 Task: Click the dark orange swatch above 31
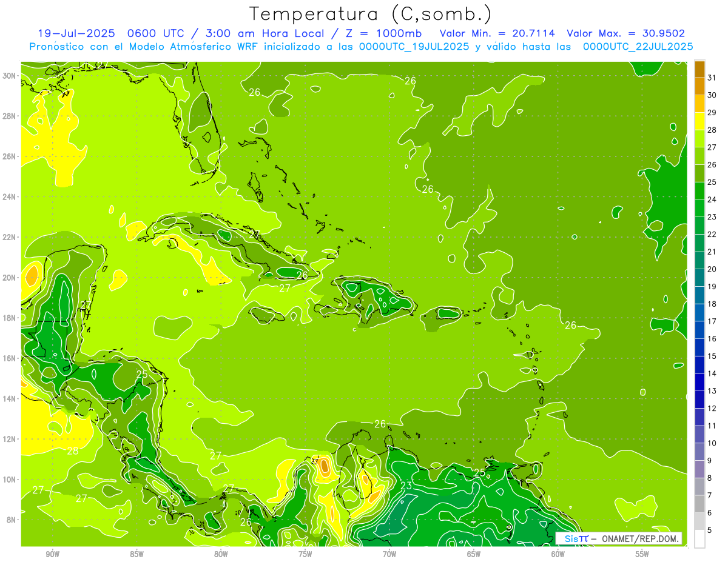699,69
